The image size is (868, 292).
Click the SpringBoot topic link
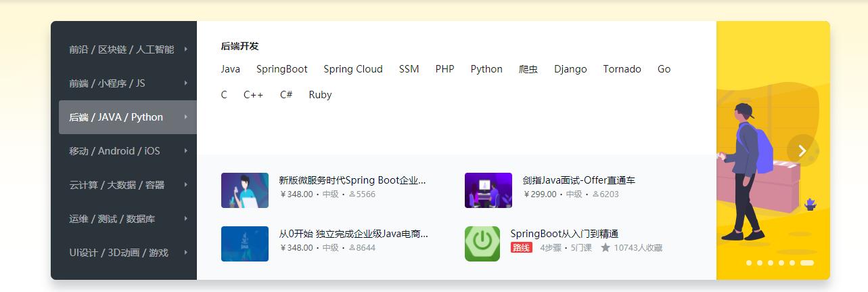[x=282, y=69]
